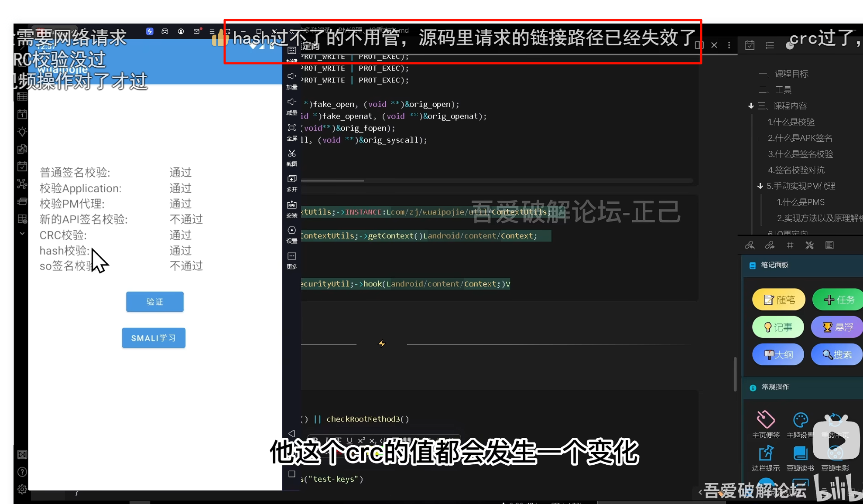This screenshot has height=504, width=863.
Task: Click the 记事 button
Action: (778, 327)
